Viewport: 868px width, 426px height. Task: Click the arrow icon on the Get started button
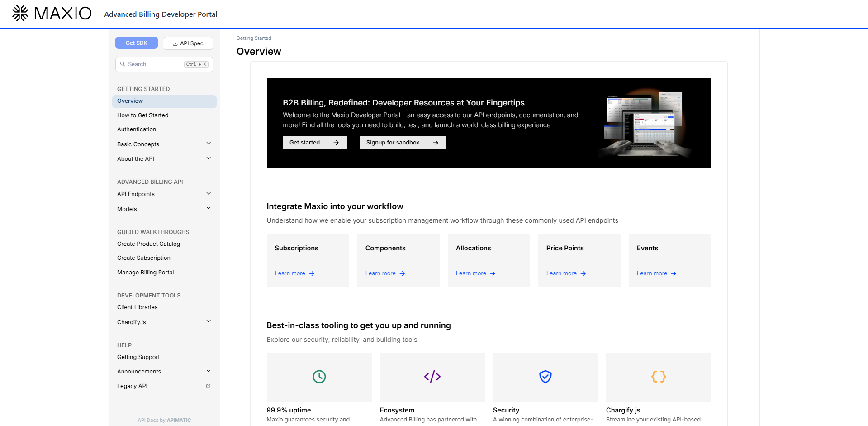(336, 143)
